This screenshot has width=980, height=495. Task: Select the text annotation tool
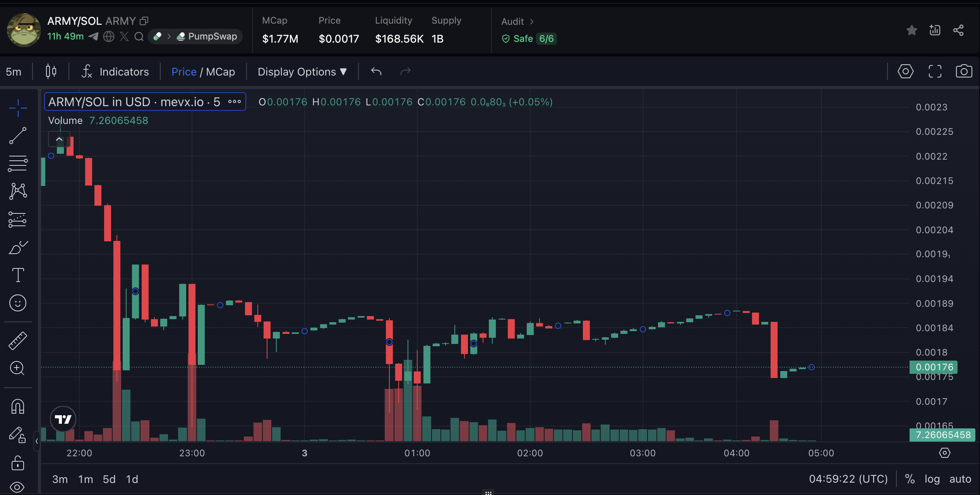pyautogui.click(x=18, y=275)
